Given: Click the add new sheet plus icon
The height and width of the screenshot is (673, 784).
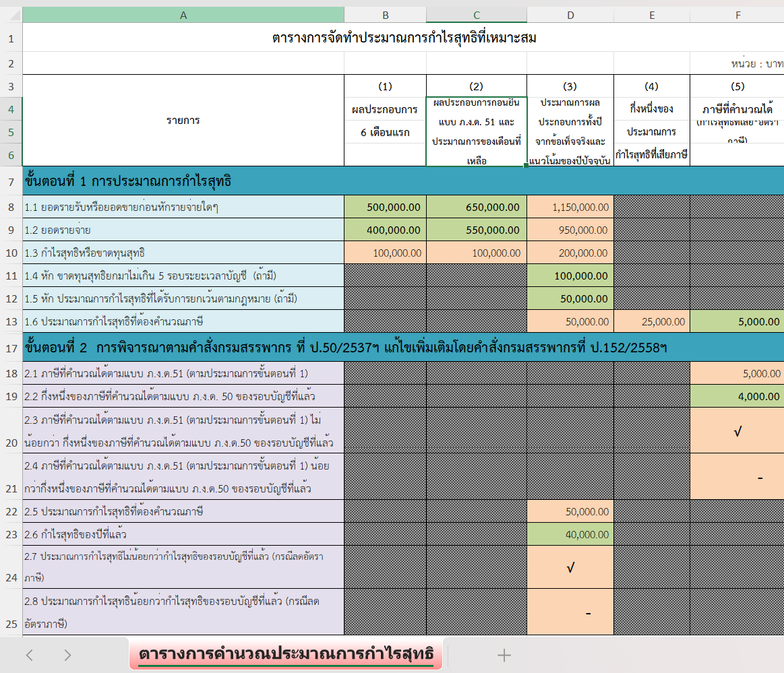Looking at the screenshot, I should tap(504, 655).
